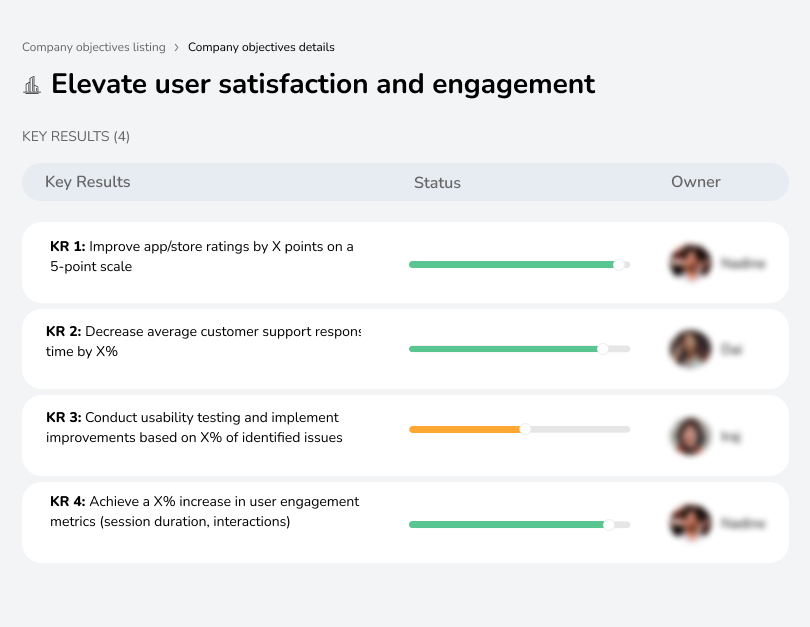Image resolution: width=810 pixels, height=627 pixels.
Task: Click the owner avatar for KR 3
Action: (x=690, y=435)
